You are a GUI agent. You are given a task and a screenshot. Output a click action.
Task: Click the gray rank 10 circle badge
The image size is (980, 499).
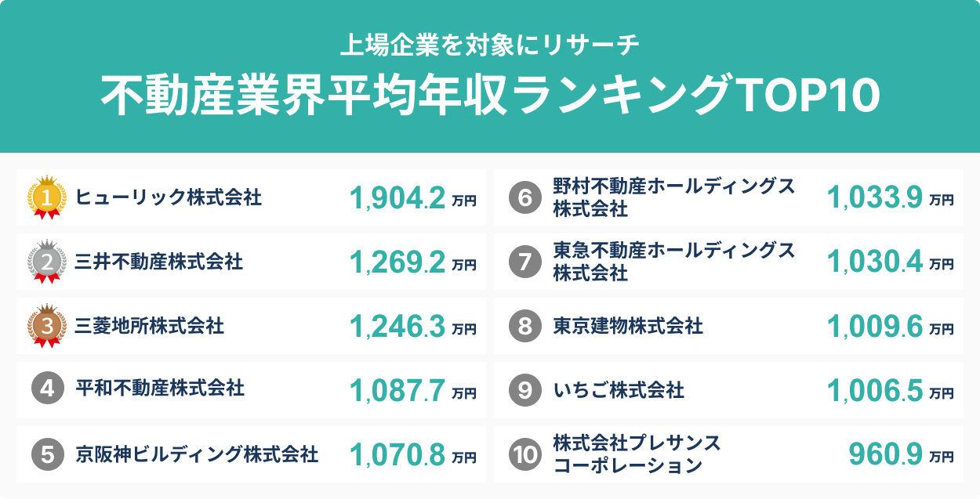click(x=524, y=454)
